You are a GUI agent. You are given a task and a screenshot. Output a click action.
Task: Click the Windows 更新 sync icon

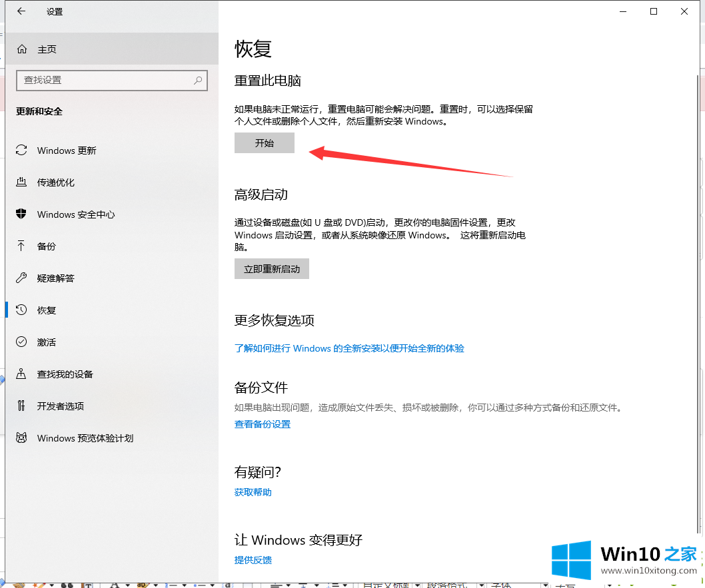tap(21, 150)
